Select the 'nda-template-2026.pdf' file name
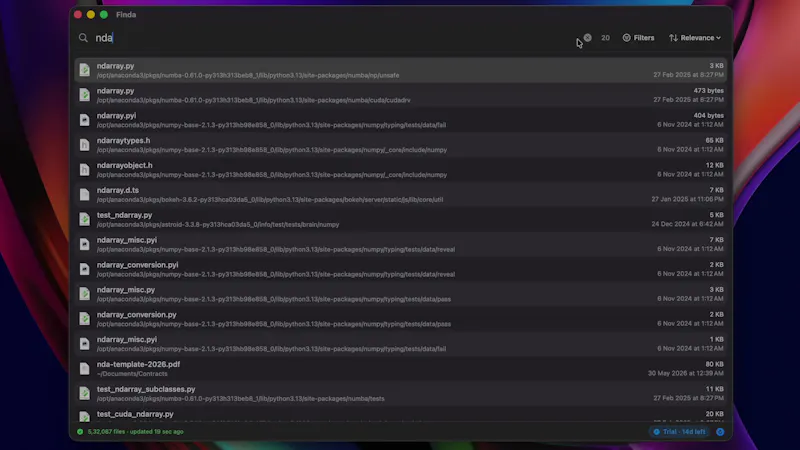This screenshot has width=800, height=450. pyautogui.click(x=138, y=364)
